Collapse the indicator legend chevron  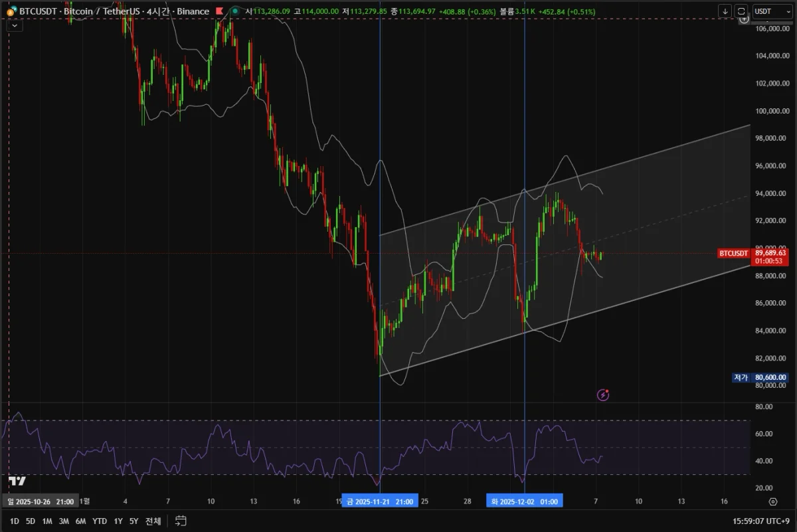tap(15, 25)
